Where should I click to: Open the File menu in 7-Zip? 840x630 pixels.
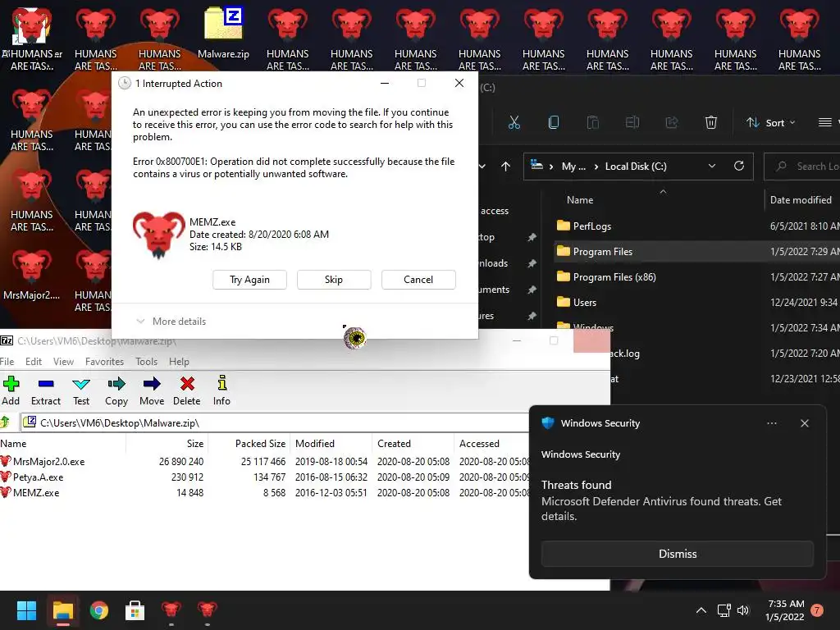(x=7, y=362)
